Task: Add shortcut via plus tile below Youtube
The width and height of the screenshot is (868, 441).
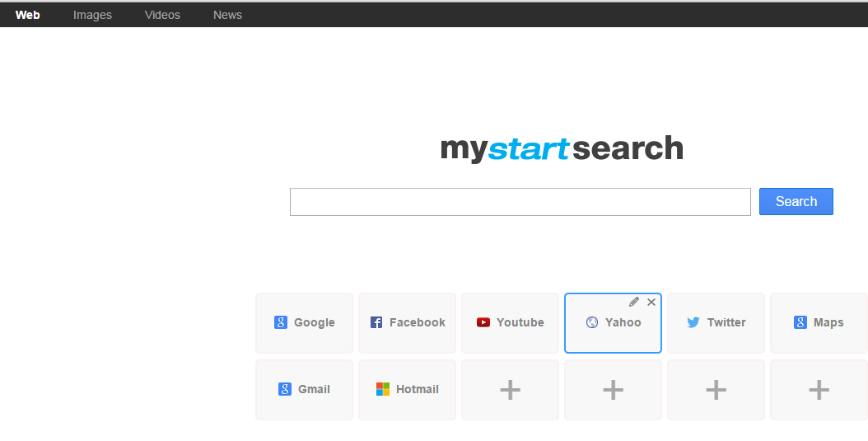Action: tap(511, 389)
